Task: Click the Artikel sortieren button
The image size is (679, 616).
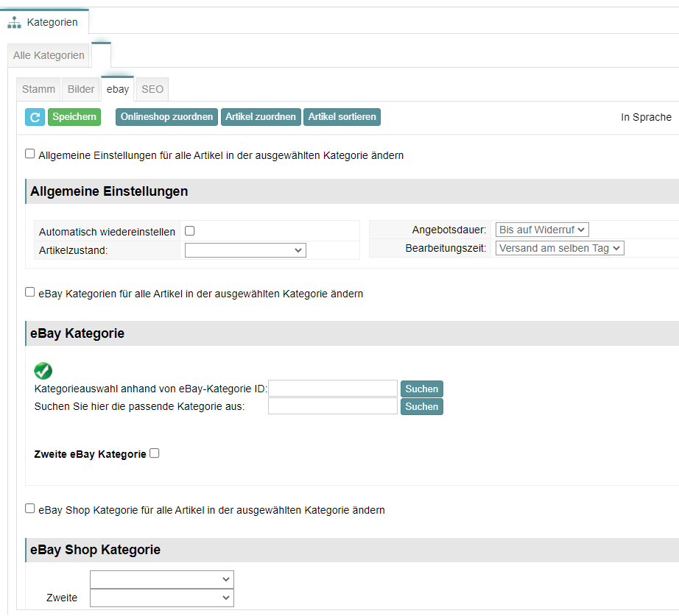Action: (x=342, y=117)
